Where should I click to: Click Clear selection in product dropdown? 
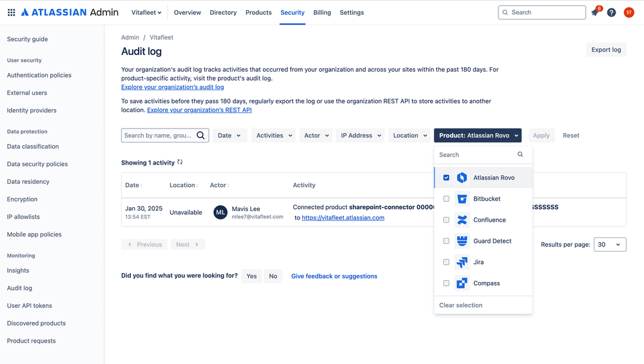[x=461, y=305]
